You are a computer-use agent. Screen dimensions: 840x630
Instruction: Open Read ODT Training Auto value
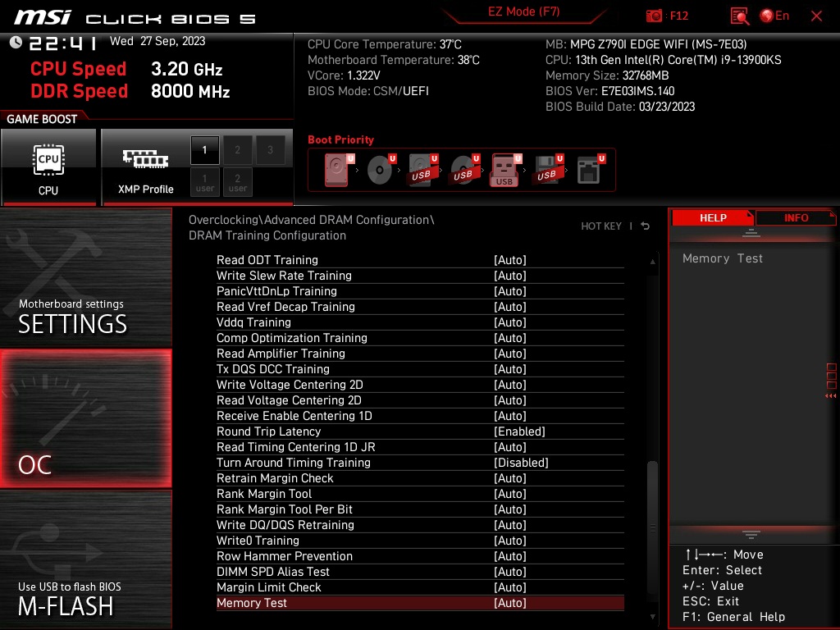click(x=510, y=260)
